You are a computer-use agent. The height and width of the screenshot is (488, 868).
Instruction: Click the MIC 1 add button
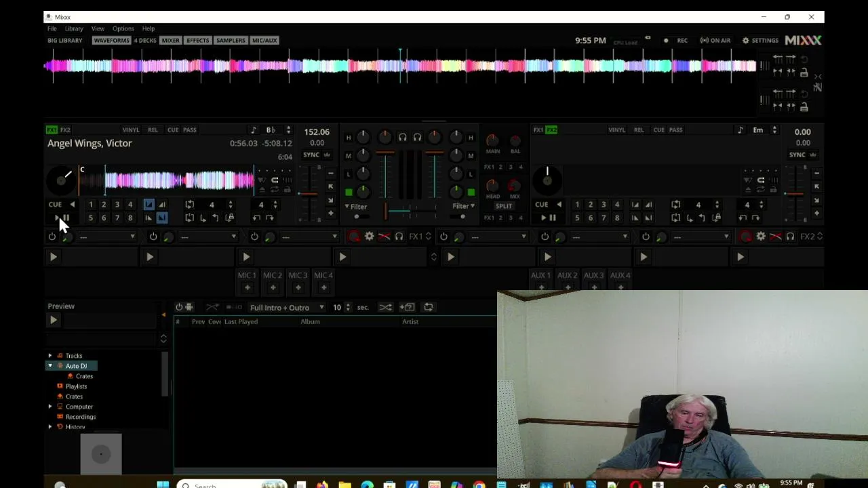pos(247,287)
